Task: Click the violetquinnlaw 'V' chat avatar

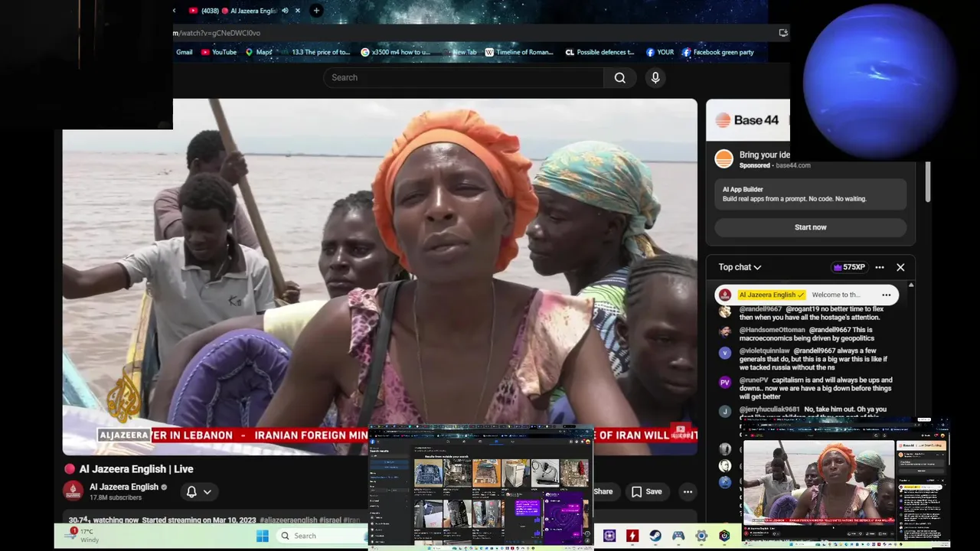Action: click(725, 353)
